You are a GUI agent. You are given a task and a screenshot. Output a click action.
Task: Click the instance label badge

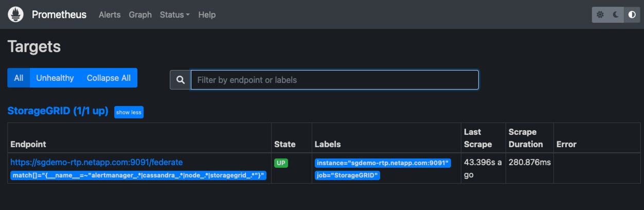coord(383,163)
